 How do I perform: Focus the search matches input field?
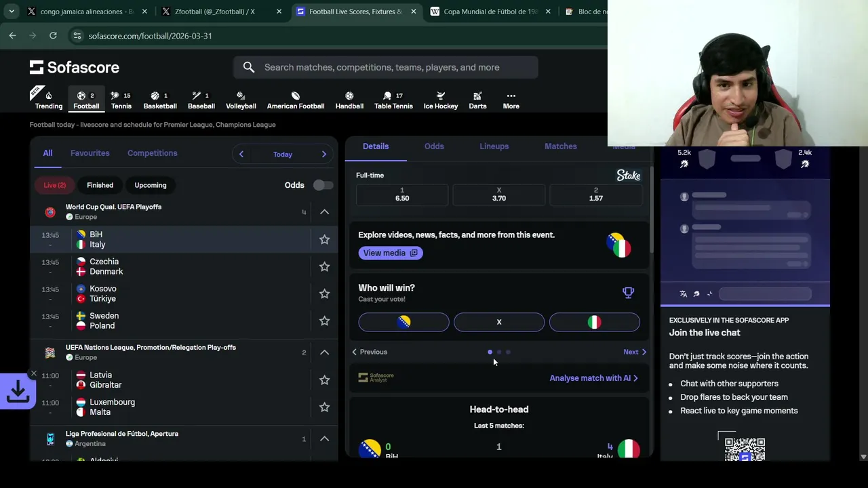386,67
